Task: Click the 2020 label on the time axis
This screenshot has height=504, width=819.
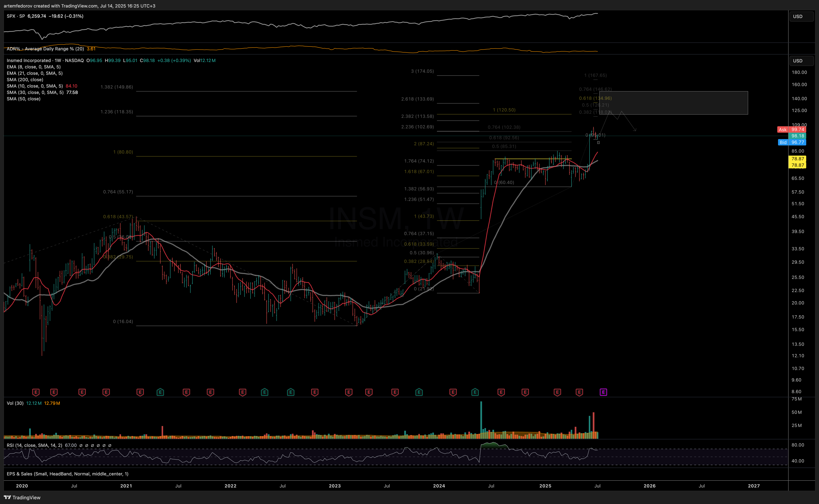Action: pos(22,486)
